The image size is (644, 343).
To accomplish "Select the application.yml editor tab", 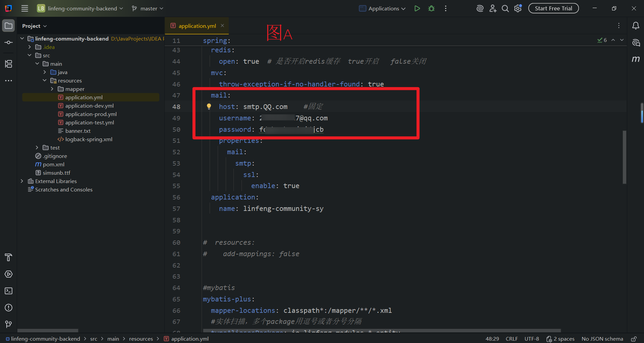I will coord(197,26).
